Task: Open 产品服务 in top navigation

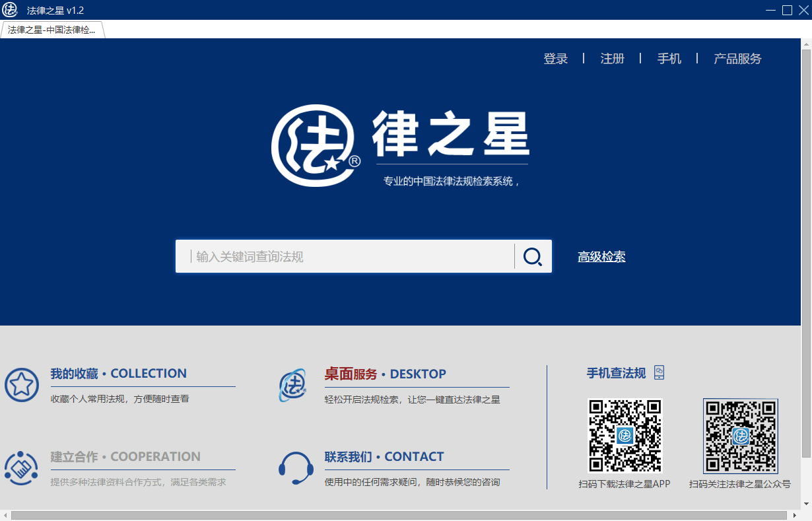Action: coord(737,59)
